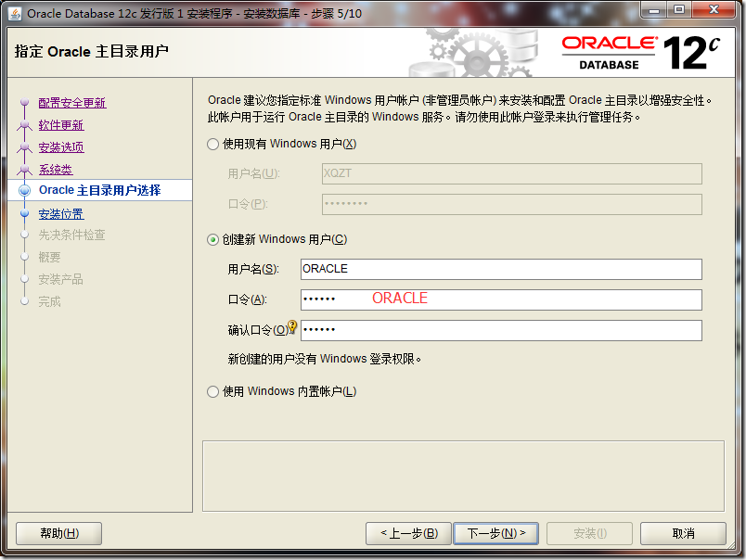Click the 完成 step label
This screenshot has width=746, height=560.
pyautogui.click(x=49, y=302)
